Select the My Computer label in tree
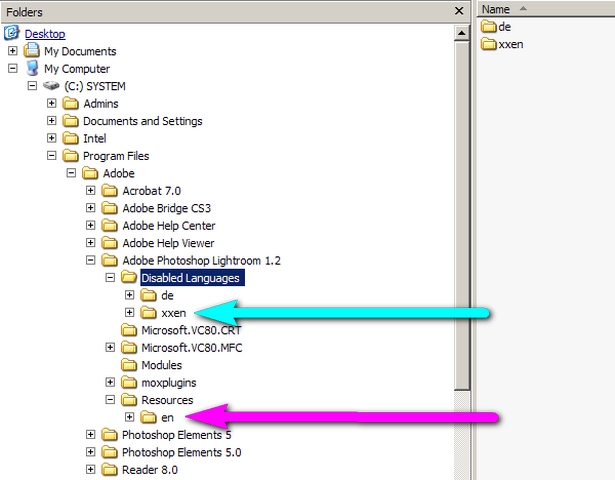Screen dimensions: 615x480 point(77,69)
